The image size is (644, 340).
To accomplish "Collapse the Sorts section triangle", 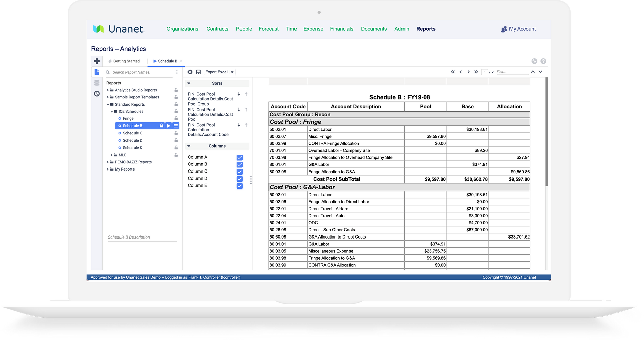I will coord(189,83).
